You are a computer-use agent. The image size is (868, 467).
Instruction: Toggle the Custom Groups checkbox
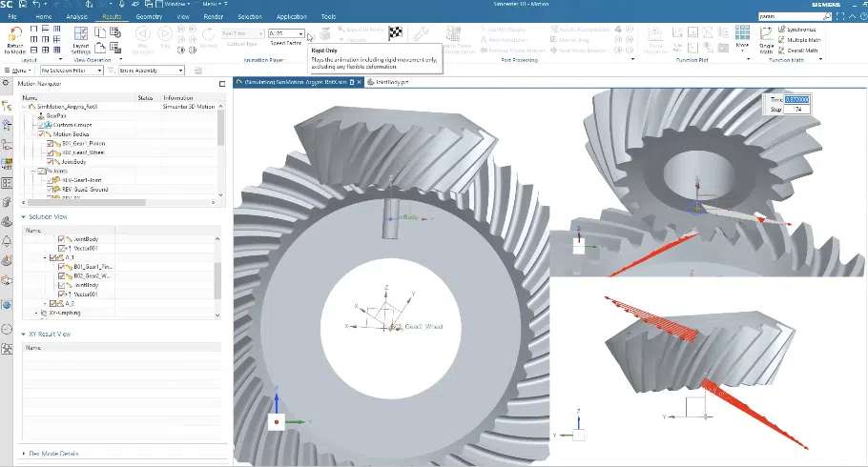41,125
